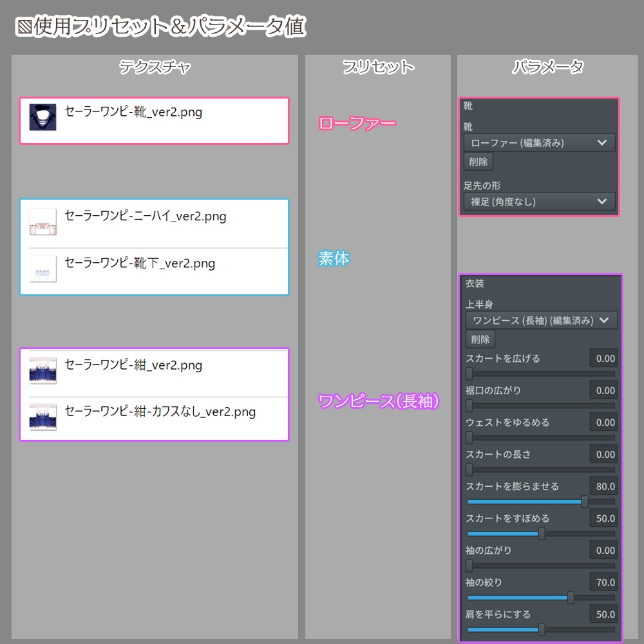Open the 靴 preset dropdown showing ローファー (編集済み)
The height and width of the screenshot is (644, 644).
click(540, 142)
